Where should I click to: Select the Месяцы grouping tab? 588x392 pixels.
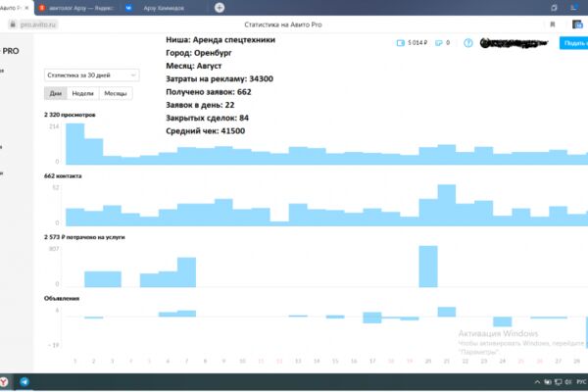click(x=116, y=93)
